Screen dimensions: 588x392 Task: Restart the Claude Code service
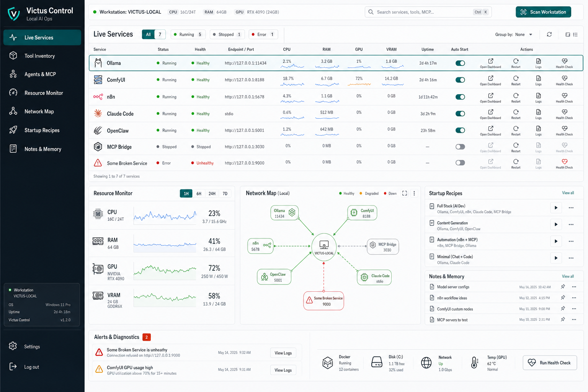point(516,114)
